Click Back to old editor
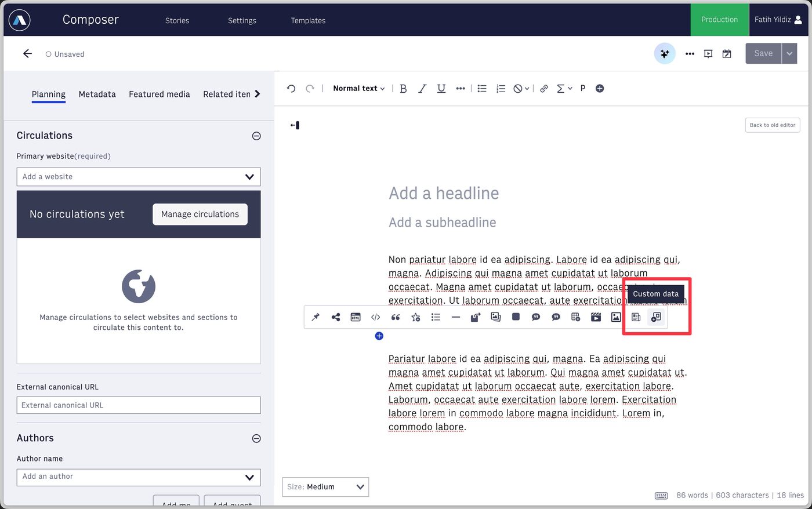Screen dimensions: 812x509 click(x=773, y=125)
